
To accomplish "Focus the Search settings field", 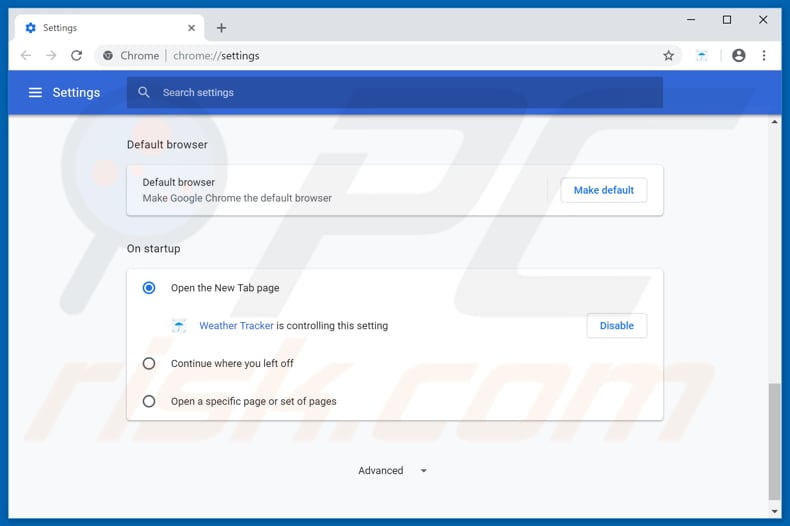I will (394, 92).
